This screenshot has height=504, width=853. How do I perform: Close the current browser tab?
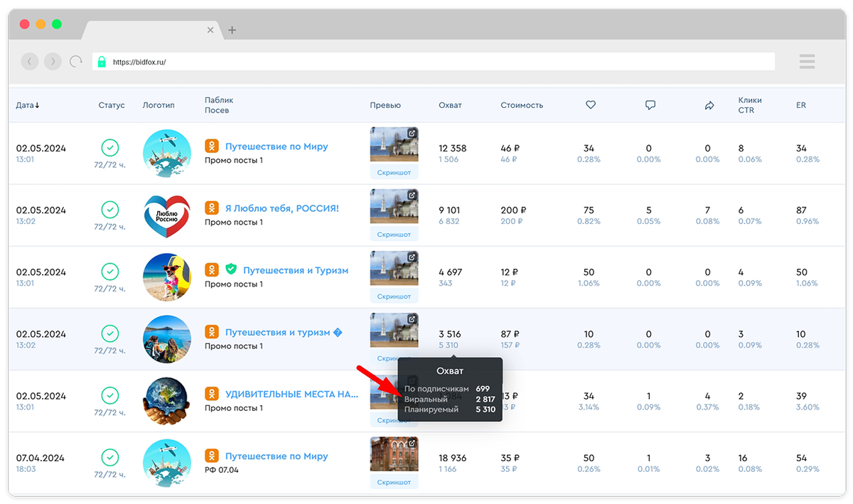pos(210,30)
